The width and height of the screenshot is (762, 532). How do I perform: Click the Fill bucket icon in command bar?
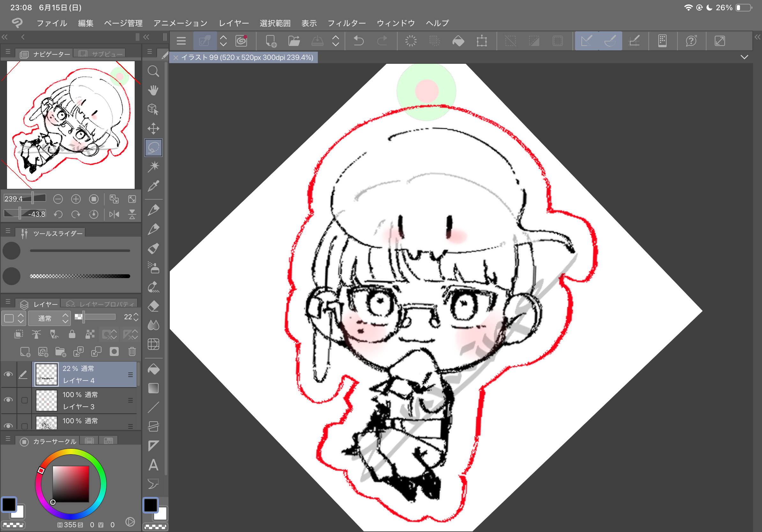click(458, 41)
